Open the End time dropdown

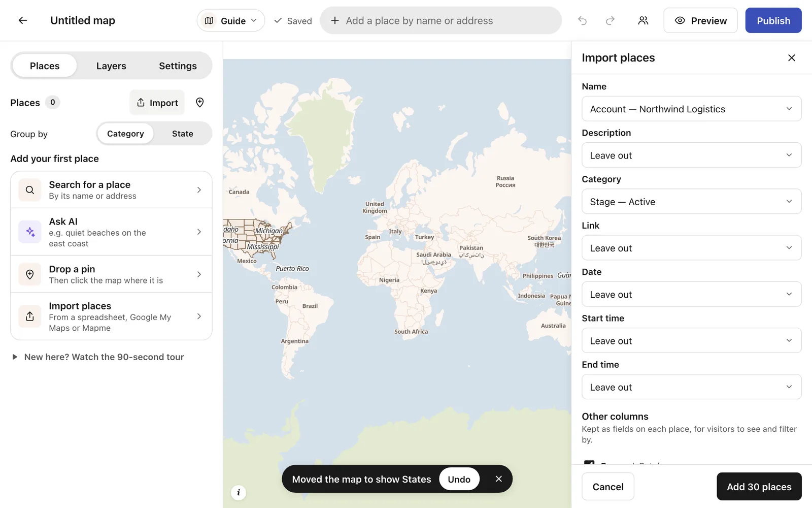(x=691, y=387)
